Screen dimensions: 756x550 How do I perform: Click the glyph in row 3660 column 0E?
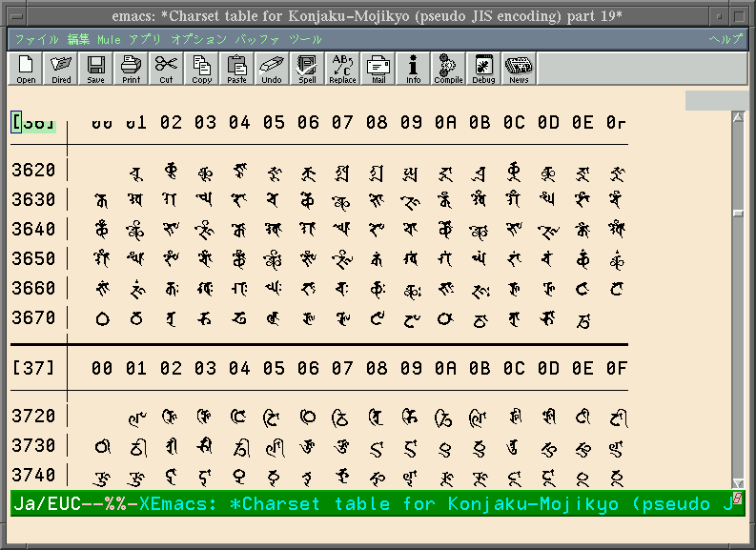[x=582, y=289]
